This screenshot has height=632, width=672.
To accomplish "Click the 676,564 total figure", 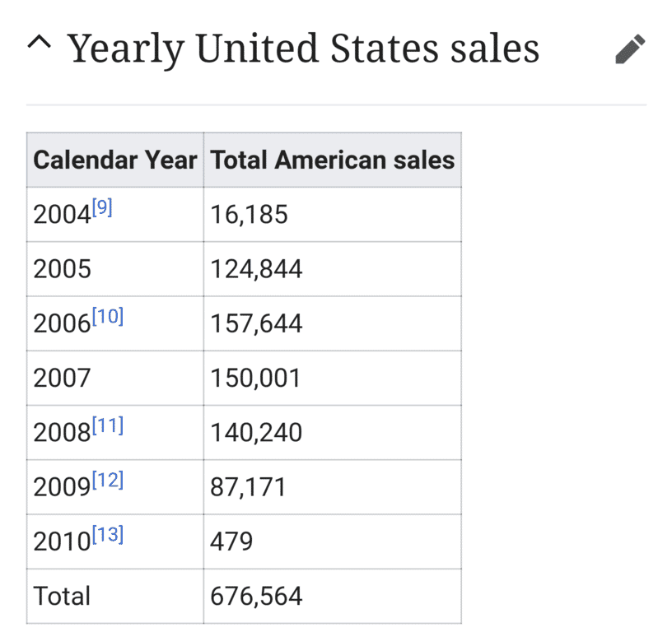I will pos(256,596).
